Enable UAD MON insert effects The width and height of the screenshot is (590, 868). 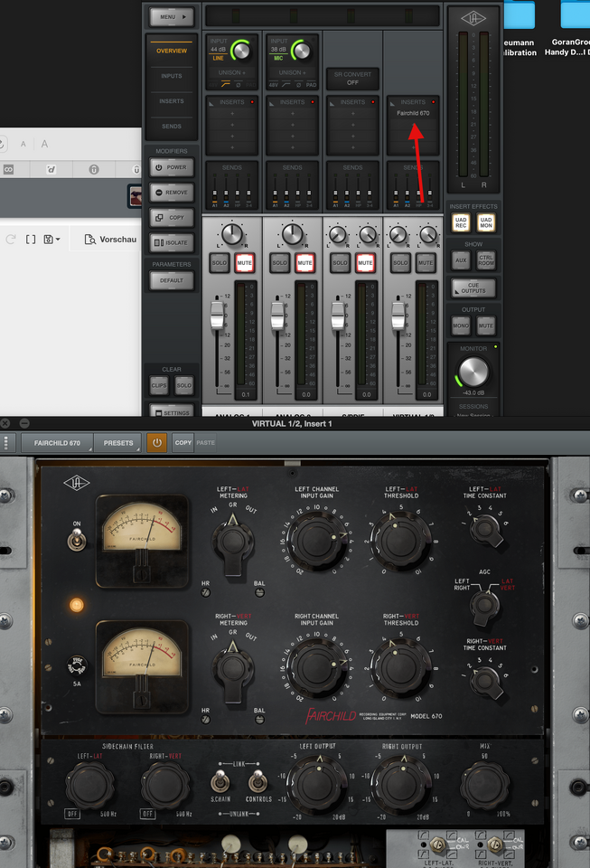486,222
